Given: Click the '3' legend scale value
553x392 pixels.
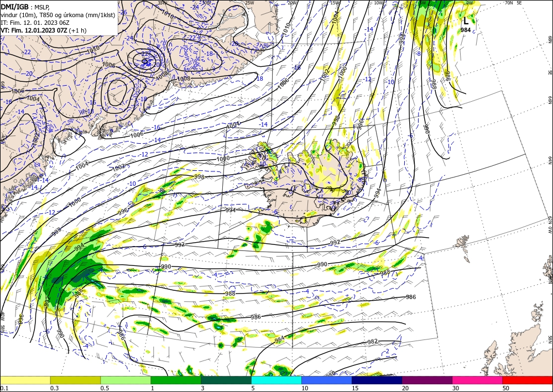Looking at the screenshot, I should [x=202, y=388].
